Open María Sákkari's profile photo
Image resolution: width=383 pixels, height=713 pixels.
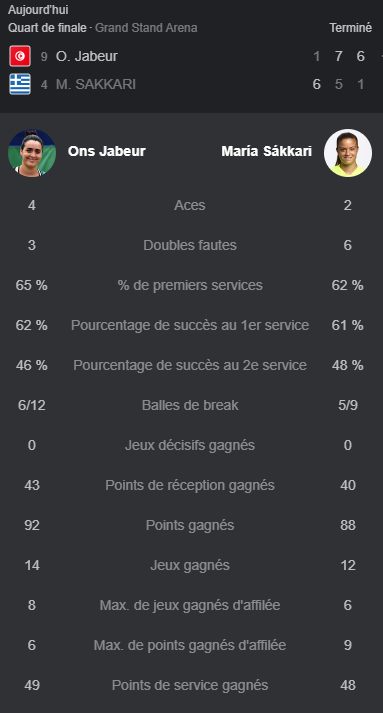coord(348,152)
